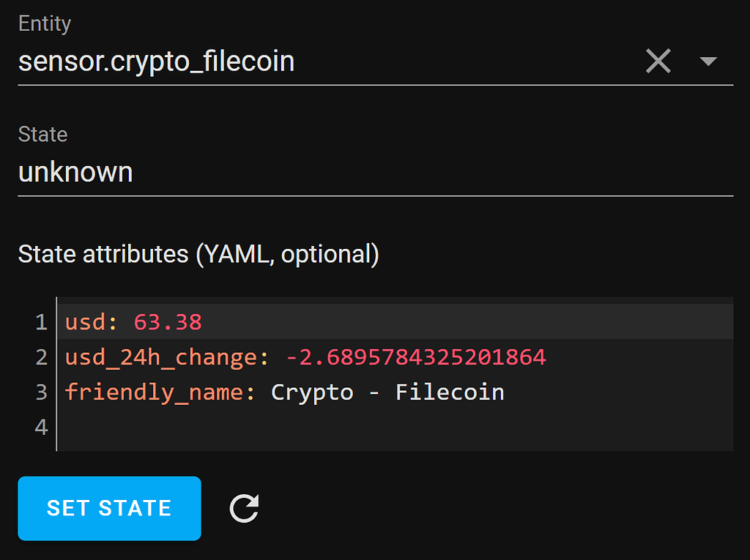Click the usd value 63.38

168,321
